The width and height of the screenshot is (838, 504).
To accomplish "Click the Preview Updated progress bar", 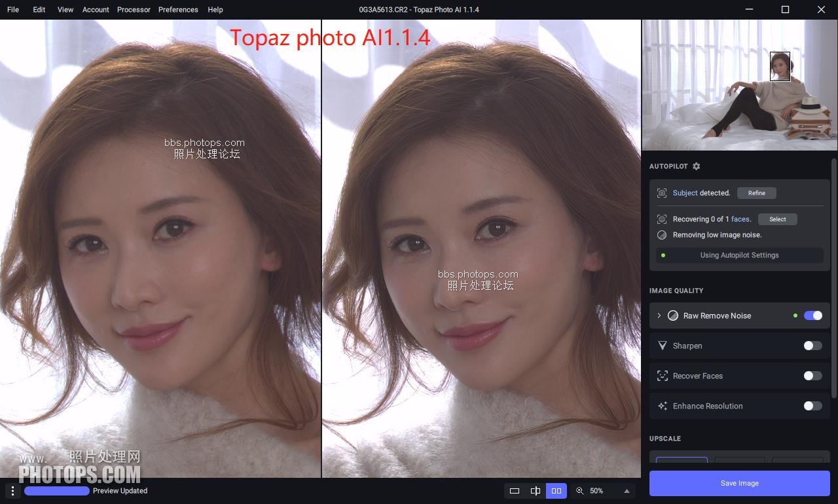I will pos(57,491).
